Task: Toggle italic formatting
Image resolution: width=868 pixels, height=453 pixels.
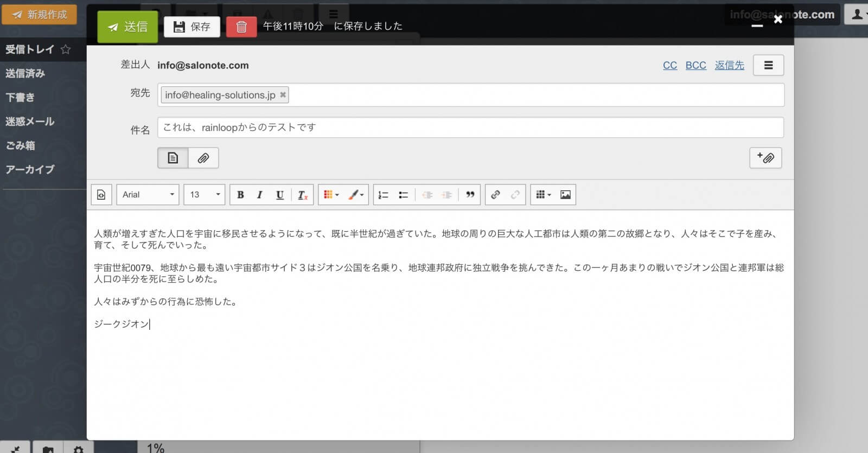Action: 260,195
